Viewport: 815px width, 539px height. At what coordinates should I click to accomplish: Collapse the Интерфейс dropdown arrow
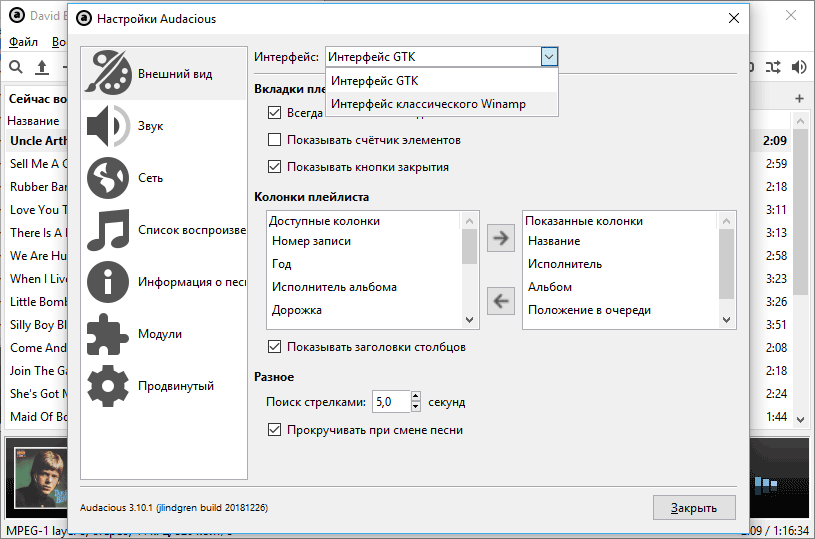click(549, 57)
